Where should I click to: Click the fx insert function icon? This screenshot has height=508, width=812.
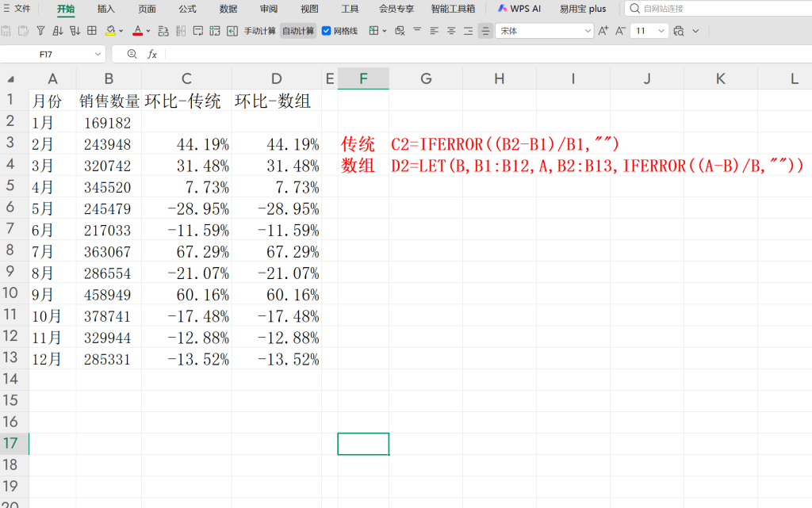pos(152,55)
